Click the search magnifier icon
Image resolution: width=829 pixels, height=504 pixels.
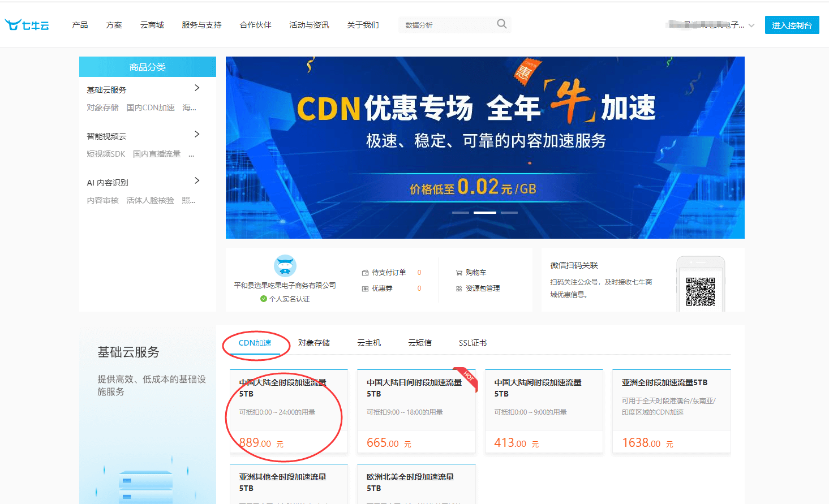pos(502,24)
